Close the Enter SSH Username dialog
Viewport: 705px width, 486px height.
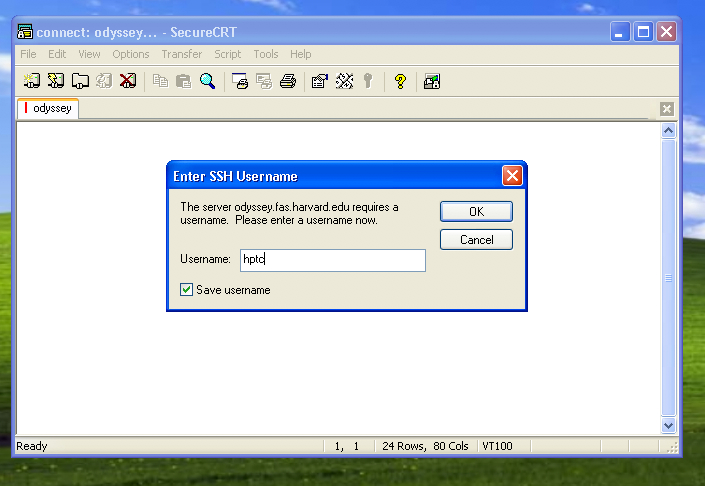(x=512, y=176)
